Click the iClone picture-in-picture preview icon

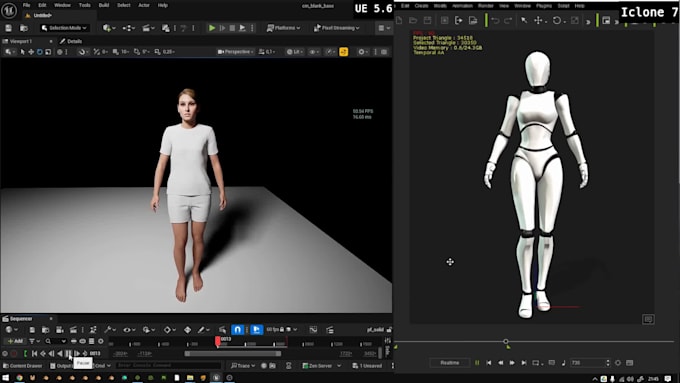pos(606,20)
